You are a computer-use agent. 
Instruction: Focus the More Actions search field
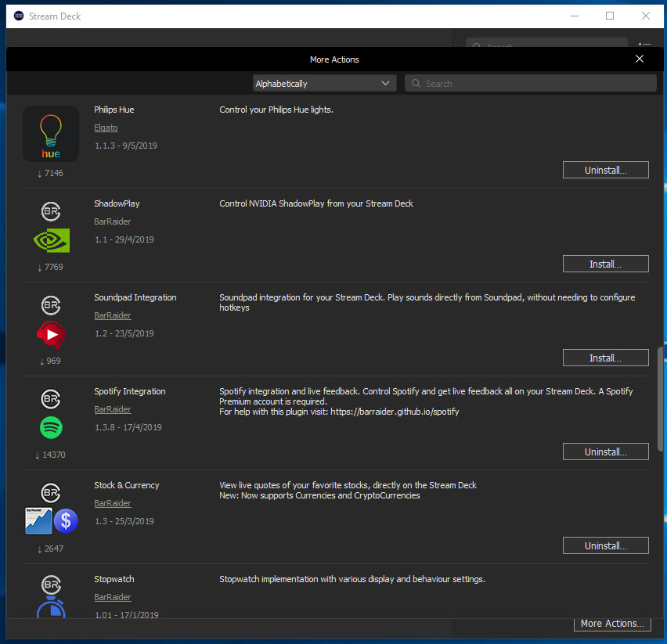coord(531,83)
